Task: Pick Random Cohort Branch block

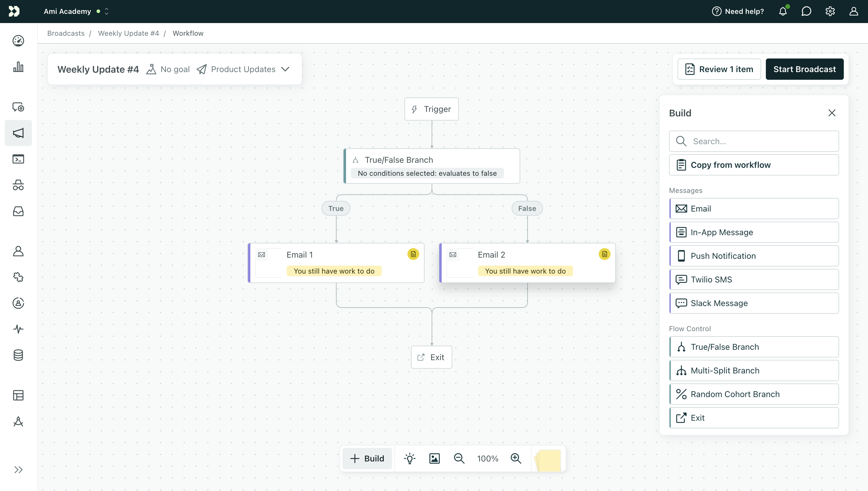Action: pyautogui.click(x=754, y=394)
